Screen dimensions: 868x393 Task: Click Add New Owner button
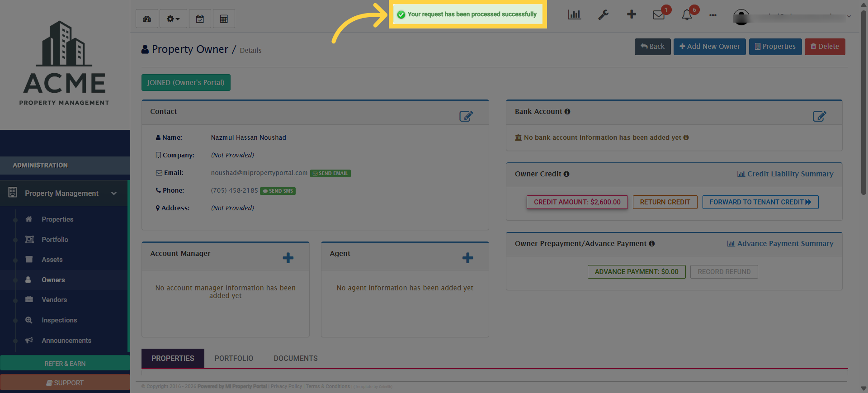click(x=709, y=47)
